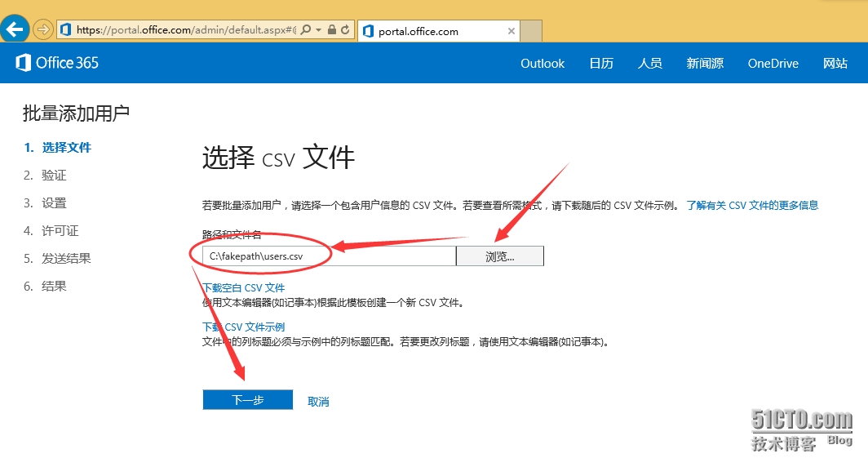Click the browser forward arrow button
Screen dimensions: 868x467
[x=42, y=30]
